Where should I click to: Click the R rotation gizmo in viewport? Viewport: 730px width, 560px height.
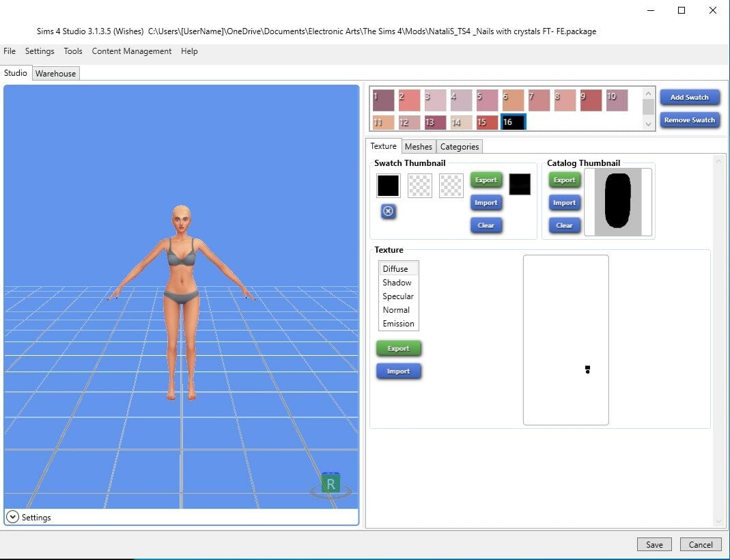(331, 485)
